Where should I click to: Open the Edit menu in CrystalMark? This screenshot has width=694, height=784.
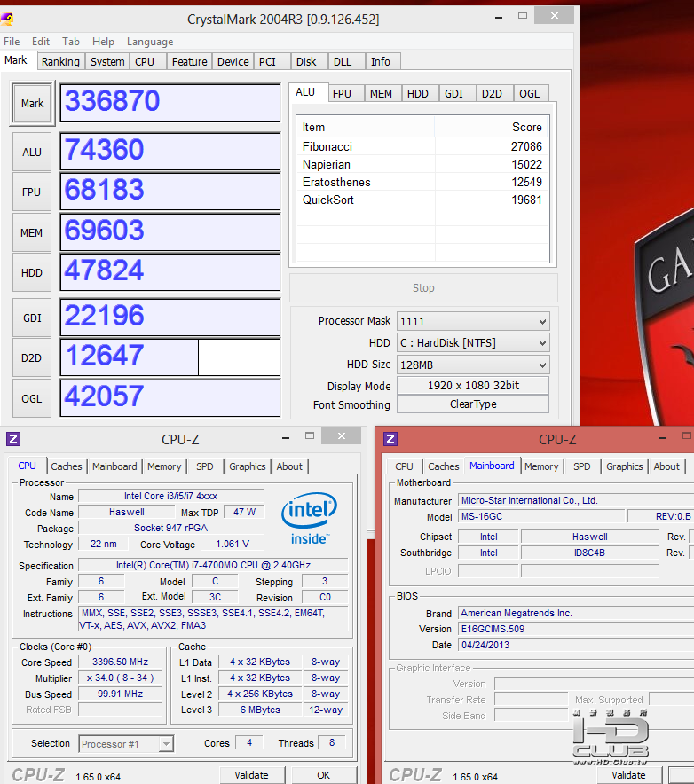point(41,42)
